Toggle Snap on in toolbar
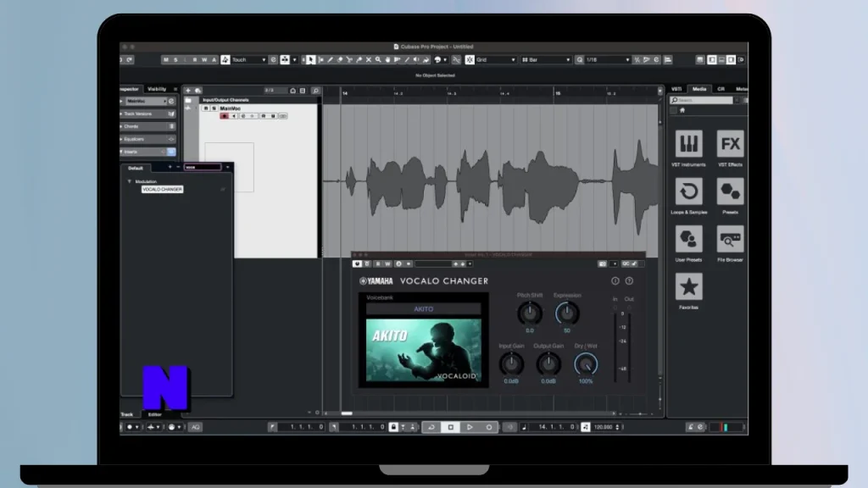868x488 pixels. [470, 60]
